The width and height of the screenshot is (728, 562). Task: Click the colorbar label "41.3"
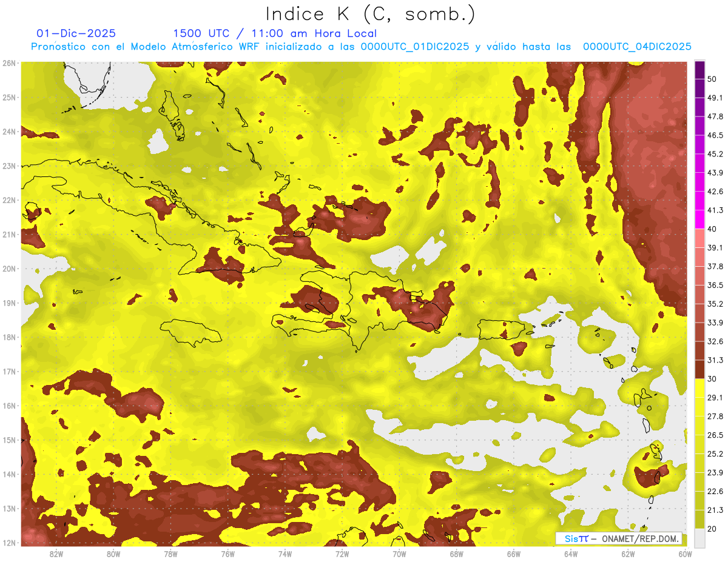click(x=715, y=211)
